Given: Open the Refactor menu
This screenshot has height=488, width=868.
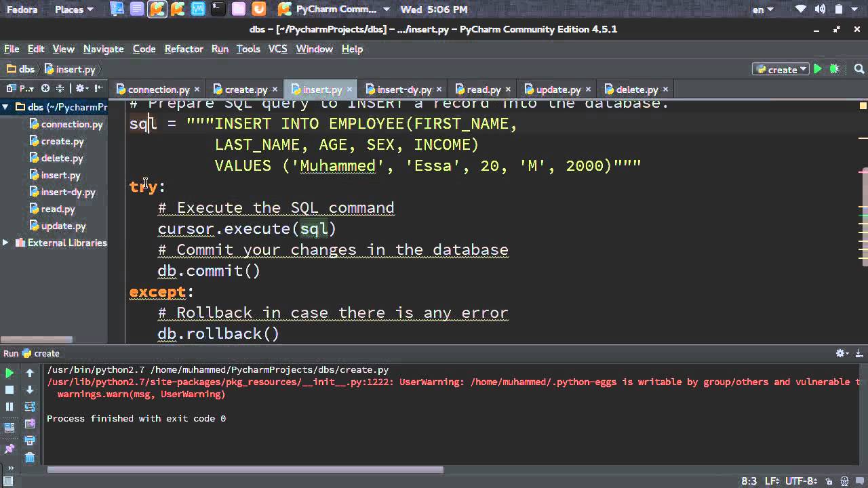Looking at the screenshot, I should pyautogui.click(x=184, y=49).
